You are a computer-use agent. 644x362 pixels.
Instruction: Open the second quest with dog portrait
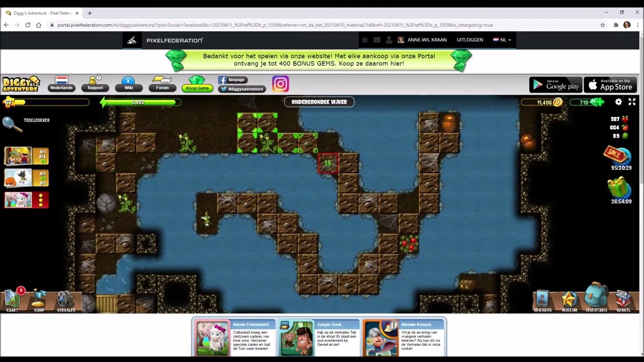26,177
